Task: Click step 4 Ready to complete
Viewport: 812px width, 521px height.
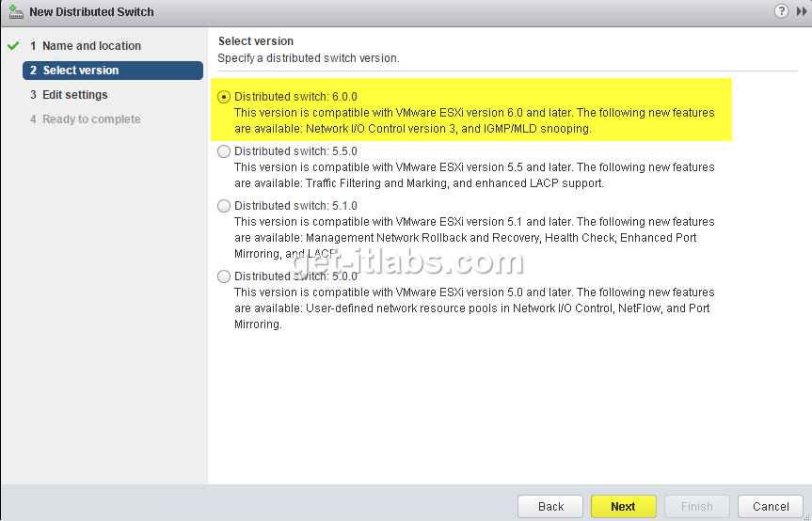Action: pos(91,119)
